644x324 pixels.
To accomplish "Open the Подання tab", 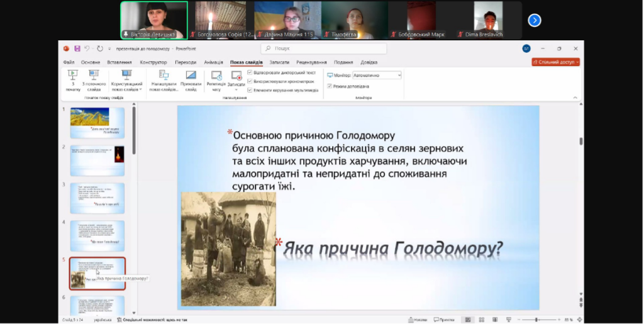I will point(343,62).
